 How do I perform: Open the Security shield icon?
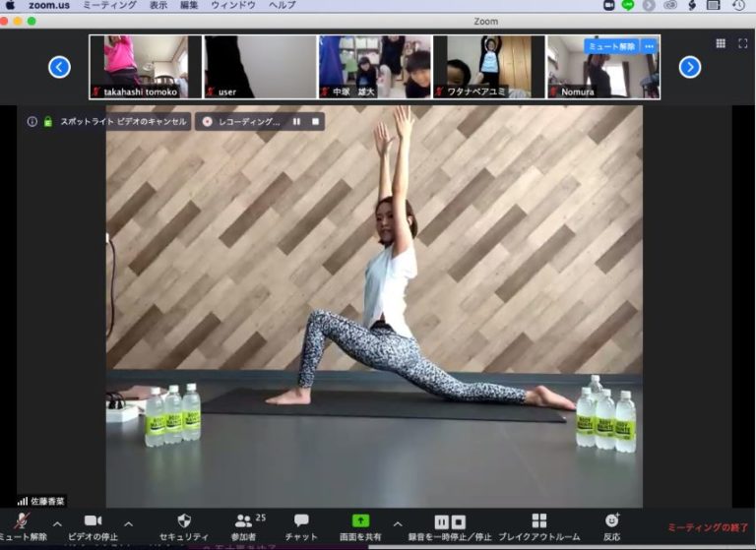coord(183,520)
